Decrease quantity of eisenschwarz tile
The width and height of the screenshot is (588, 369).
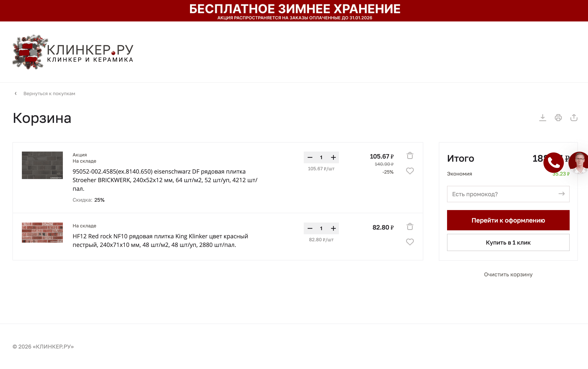[310, 158]
